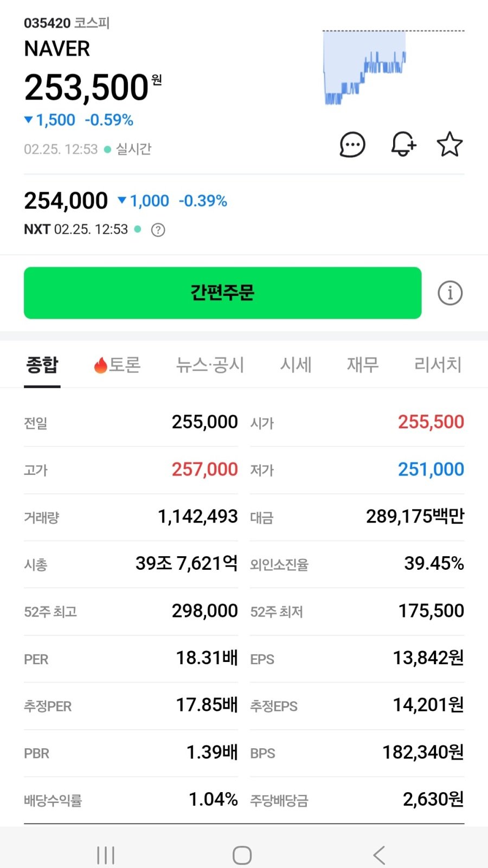This screenshot has width=488, height=868.
Task: Tap the info icon beside 간편주문
Action: [450, 293]
